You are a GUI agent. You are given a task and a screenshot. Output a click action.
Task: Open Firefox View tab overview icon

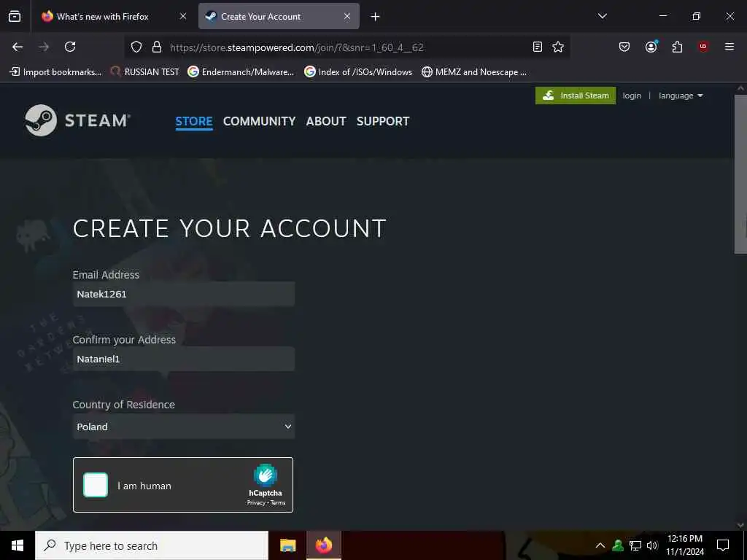[x=15, y=16]
